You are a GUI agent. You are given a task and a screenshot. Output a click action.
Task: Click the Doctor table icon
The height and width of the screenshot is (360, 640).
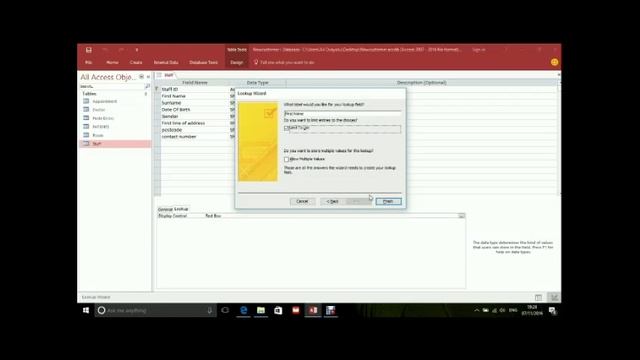(x=86, y=109)
